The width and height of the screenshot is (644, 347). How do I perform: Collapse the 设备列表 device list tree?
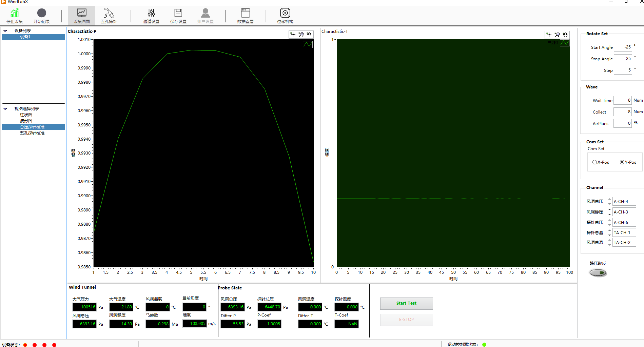[5, 31]
